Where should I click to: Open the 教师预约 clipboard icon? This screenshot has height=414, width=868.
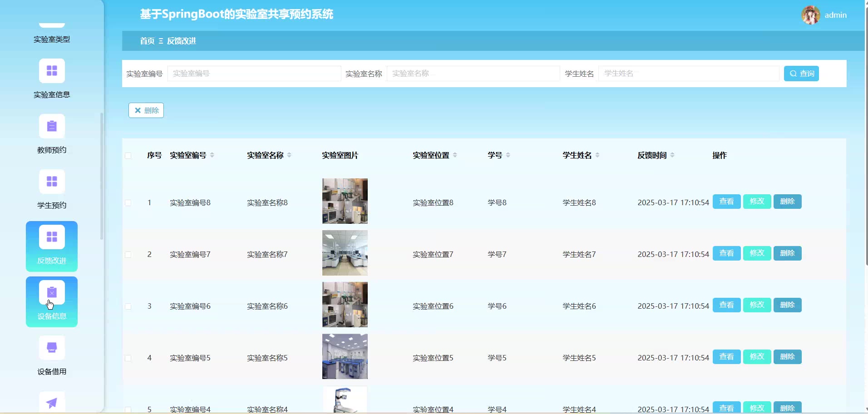pyautogui.click(x=52, y=127)
